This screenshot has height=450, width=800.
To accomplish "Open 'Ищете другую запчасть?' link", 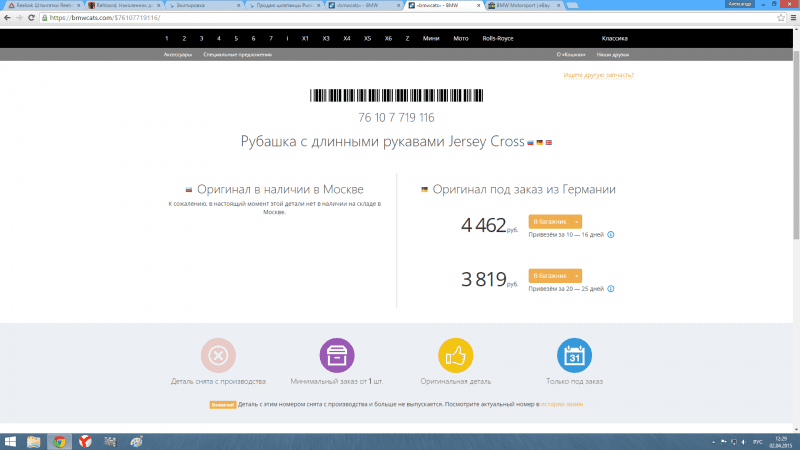I will 598,75.
